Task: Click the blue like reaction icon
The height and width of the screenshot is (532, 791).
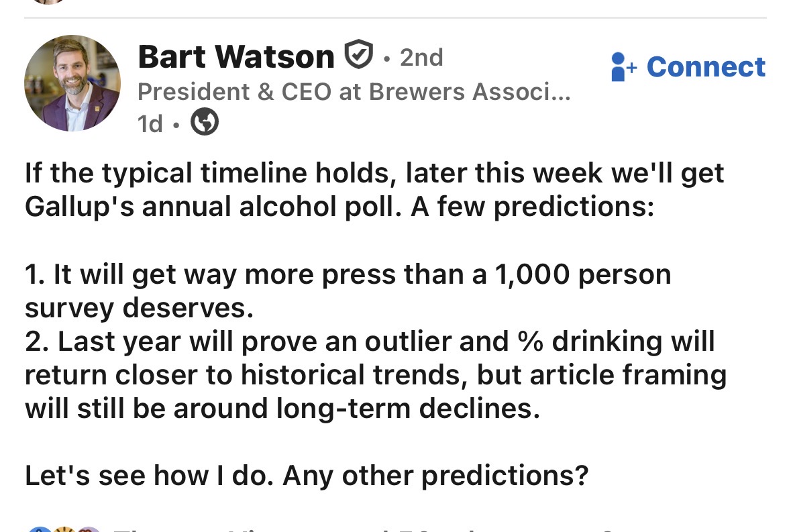Action: pyautogui.click(x=40, y=529)
